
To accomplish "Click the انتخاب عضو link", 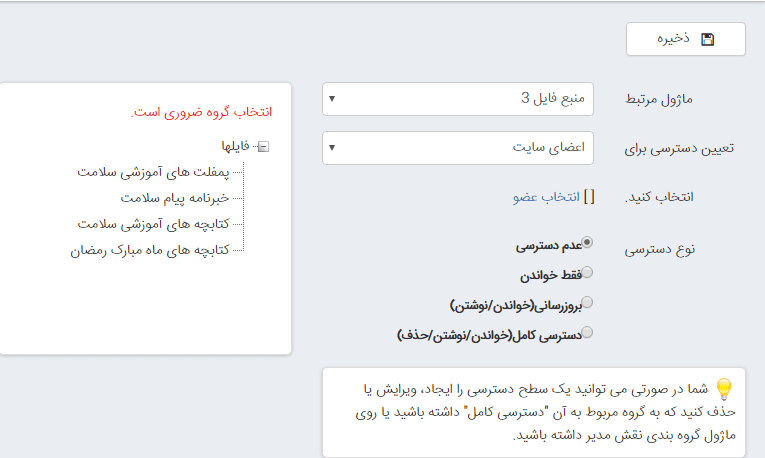I will click(546, 197).
